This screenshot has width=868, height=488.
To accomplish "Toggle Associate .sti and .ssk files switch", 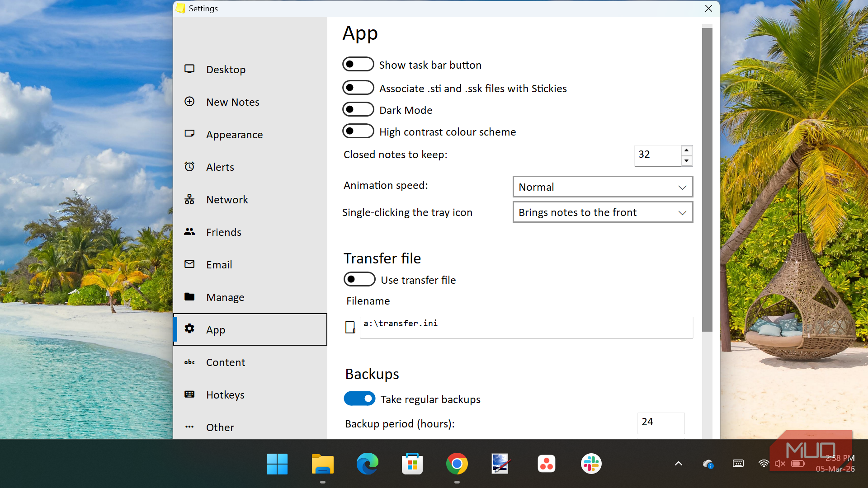I will click(358, 88).
